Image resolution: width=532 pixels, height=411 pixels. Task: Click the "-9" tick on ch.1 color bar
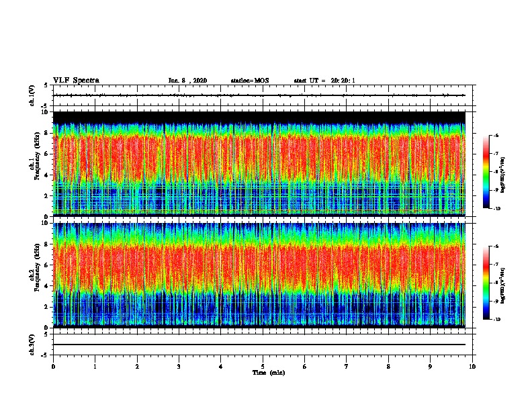(496, 190)
